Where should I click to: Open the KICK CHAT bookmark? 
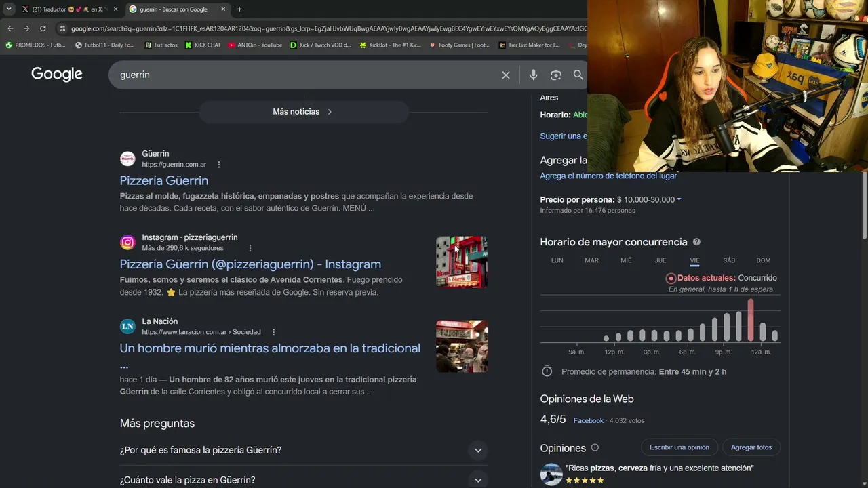pyautogui.click(x=203, y=45)
